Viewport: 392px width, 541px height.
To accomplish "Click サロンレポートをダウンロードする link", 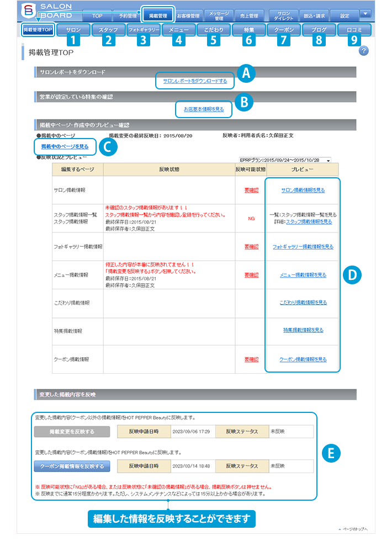I will tap(194, 81).
